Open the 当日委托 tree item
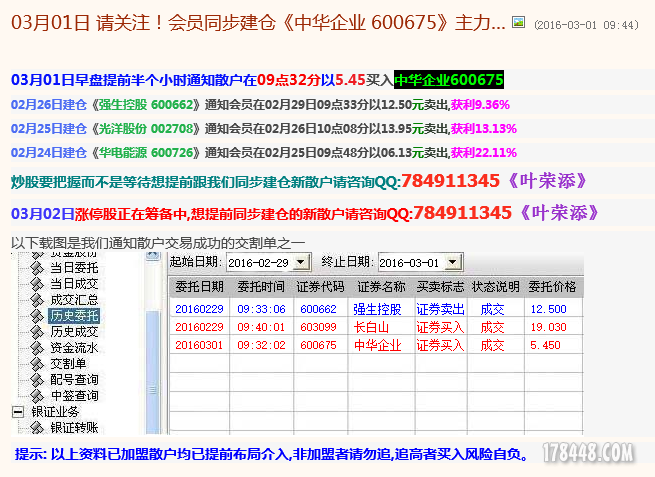Viewport: 655px width, 477px height. pos(74,268)
